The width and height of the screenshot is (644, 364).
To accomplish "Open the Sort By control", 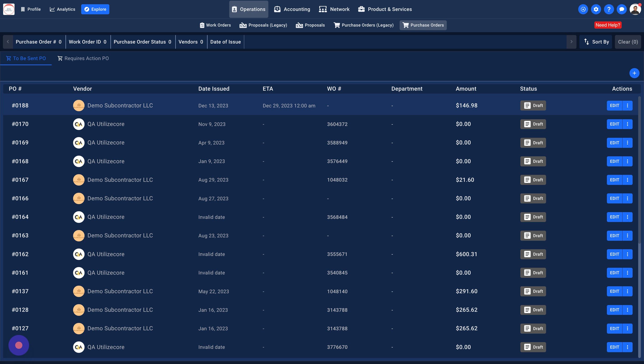I will click(x=596, y=42).
